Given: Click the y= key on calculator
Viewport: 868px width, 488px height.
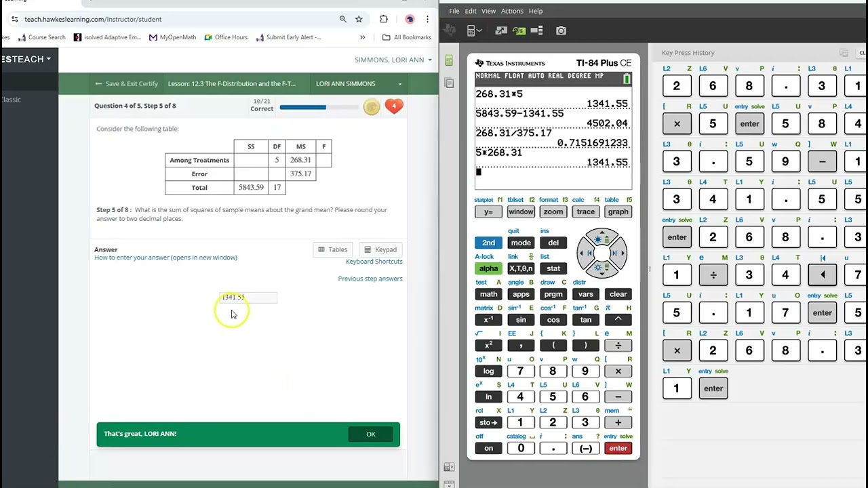Looking at the screenshot, I should pyautogui.click(x=488, y=211).
